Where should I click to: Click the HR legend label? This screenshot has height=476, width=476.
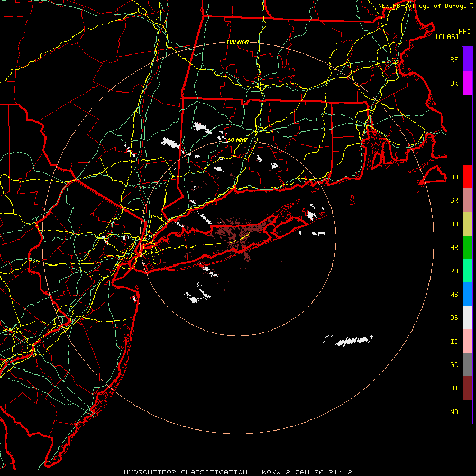point(454,248)
